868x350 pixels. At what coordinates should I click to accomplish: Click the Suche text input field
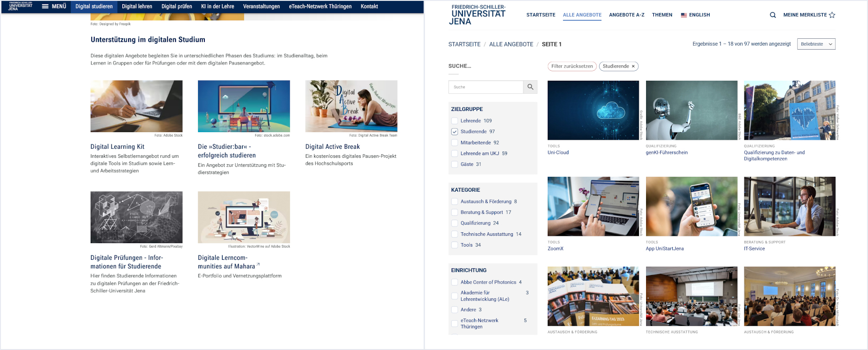coord(486,87)
